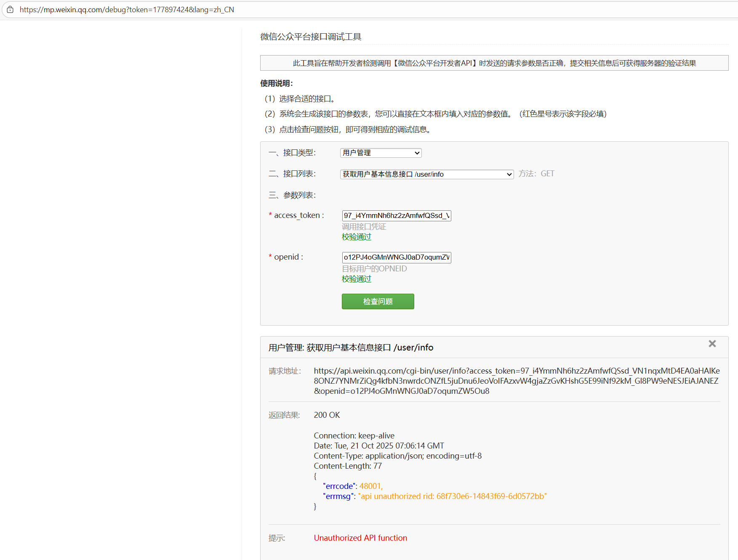738x560 pixels.
Task: Click the 方法: GET label
Action: coord(536,174)
